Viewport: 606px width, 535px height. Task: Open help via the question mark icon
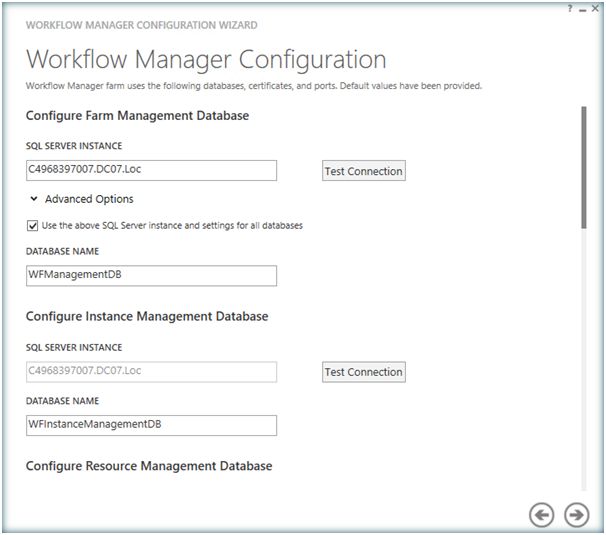pyautogui.click(x=570, y=9)
